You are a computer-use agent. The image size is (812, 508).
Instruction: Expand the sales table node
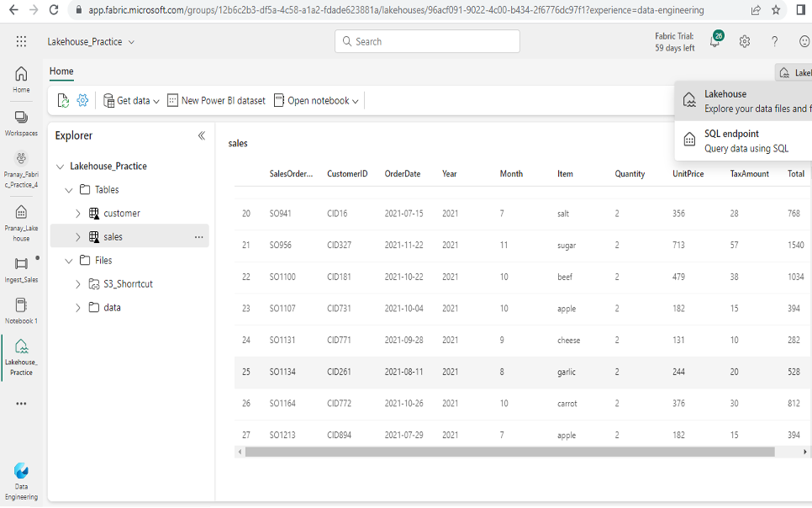(x=77, y=237)
